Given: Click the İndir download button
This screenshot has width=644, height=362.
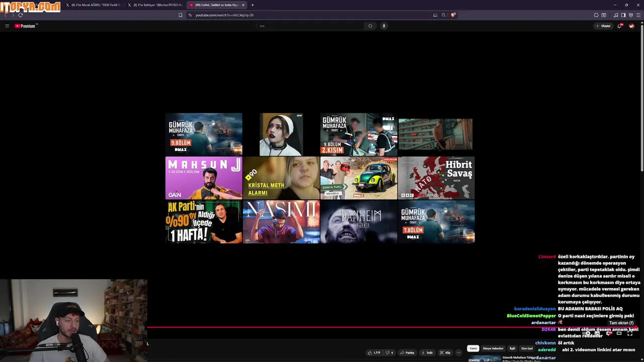Looking at the screenshot, I should 427,352.
